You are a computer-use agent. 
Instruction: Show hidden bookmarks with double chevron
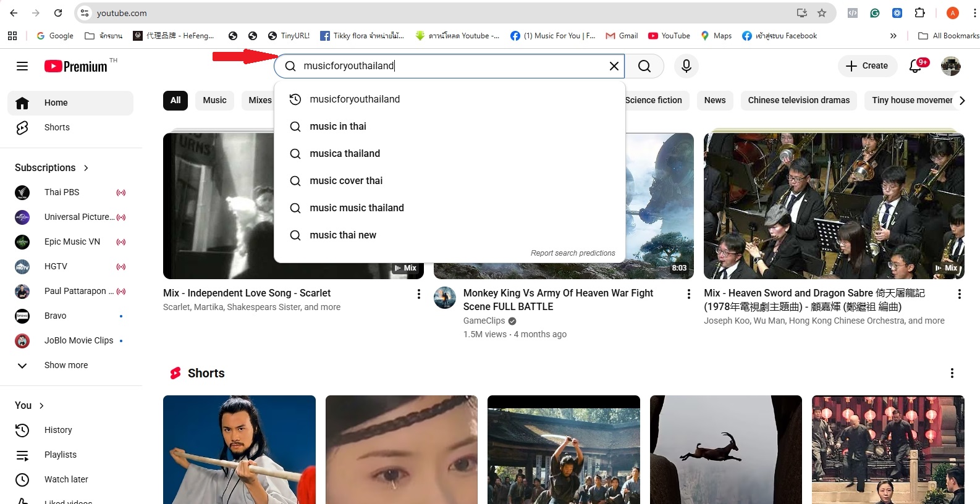[x=893, y=36]
